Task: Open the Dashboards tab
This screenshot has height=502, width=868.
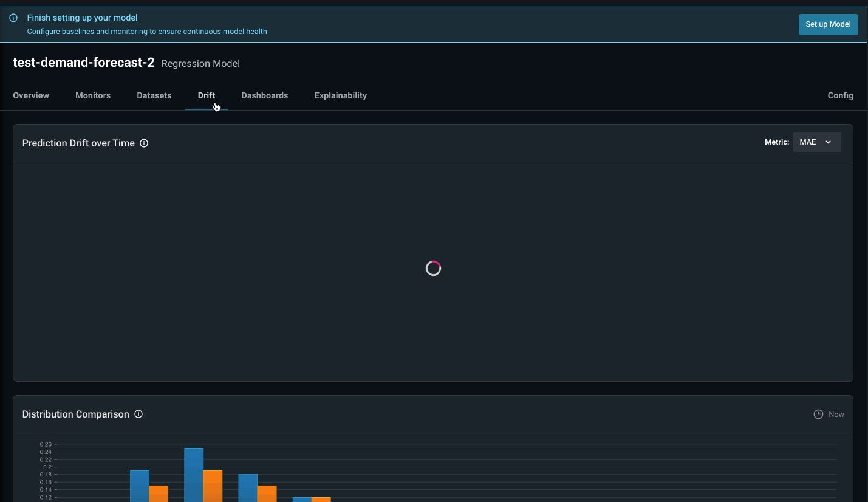Action: tap(265, 95)
